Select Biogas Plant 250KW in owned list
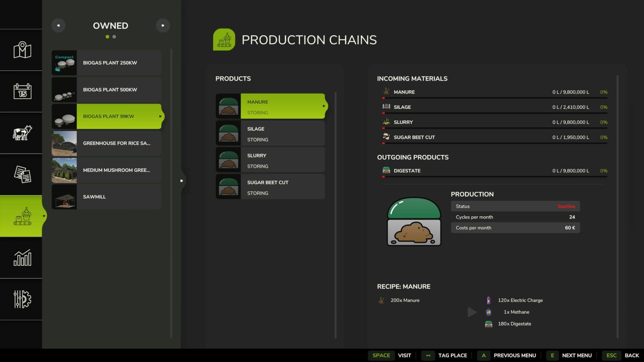Viewport: 644px width, 362px height. coord(106,63)
